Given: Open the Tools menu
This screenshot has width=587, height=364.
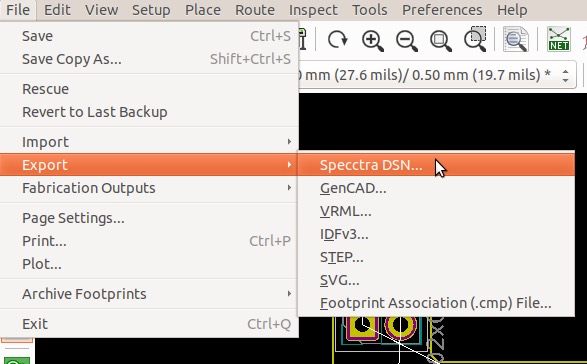Looking at the screenshot, I should pyautogui.click(x=369, y=10).
